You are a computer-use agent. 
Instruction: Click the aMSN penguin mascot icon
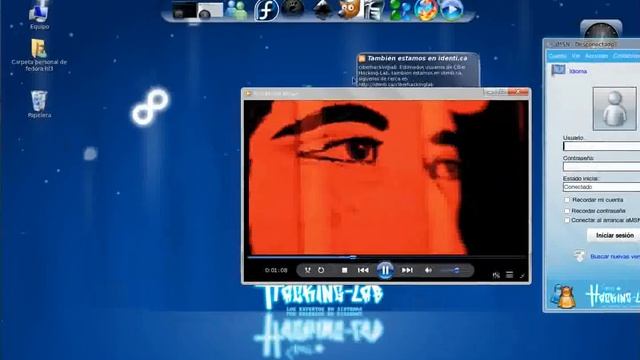point(564,297)
